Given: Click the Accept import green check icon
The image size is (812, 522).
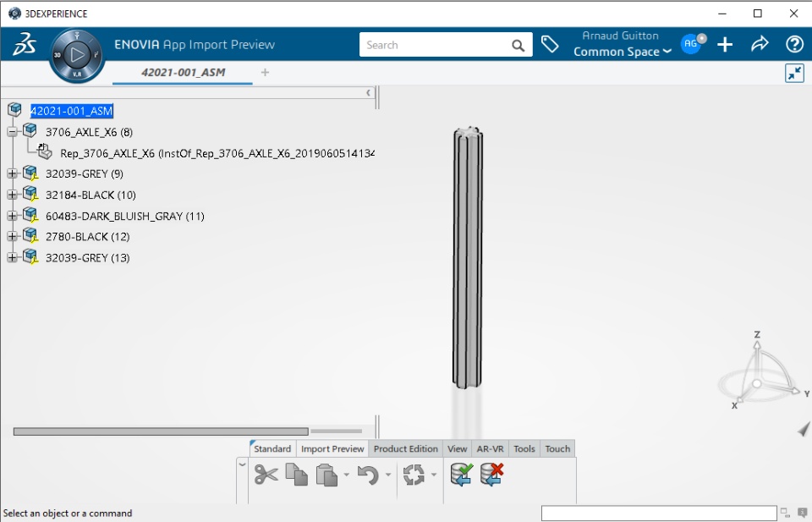Looking at the screenshot, I should 462,475.
